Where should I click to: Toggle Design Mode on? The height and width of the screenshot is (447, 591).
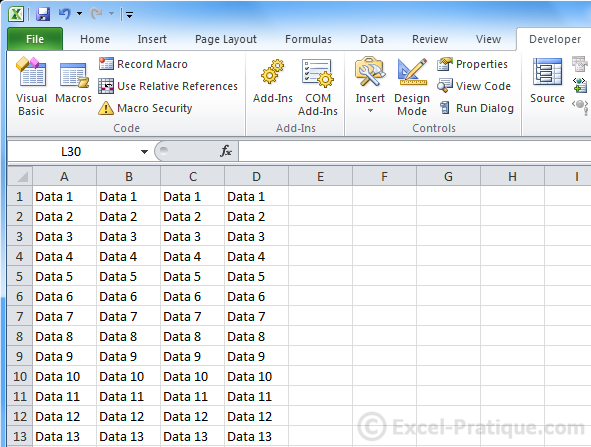pyautogui.click(x=412, y=87)
